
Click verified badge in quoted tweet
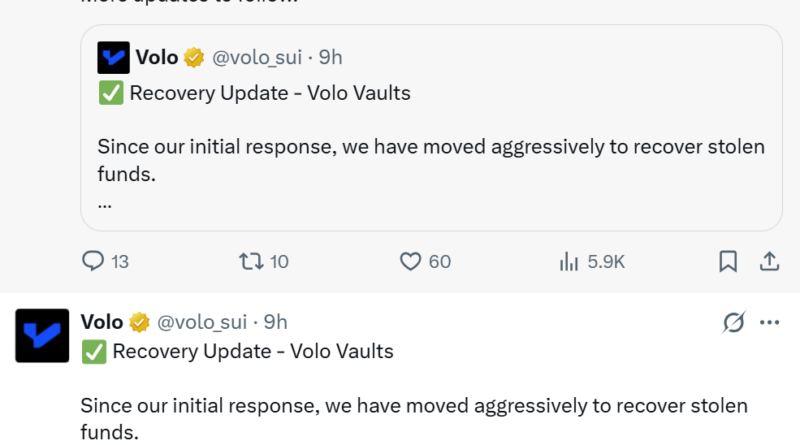[x=195, y=58]
